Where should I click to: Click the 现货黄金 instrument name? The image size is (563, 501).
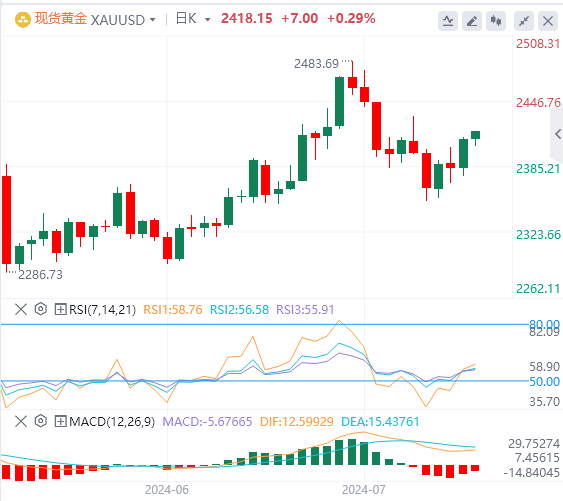(x=61, y=19)
